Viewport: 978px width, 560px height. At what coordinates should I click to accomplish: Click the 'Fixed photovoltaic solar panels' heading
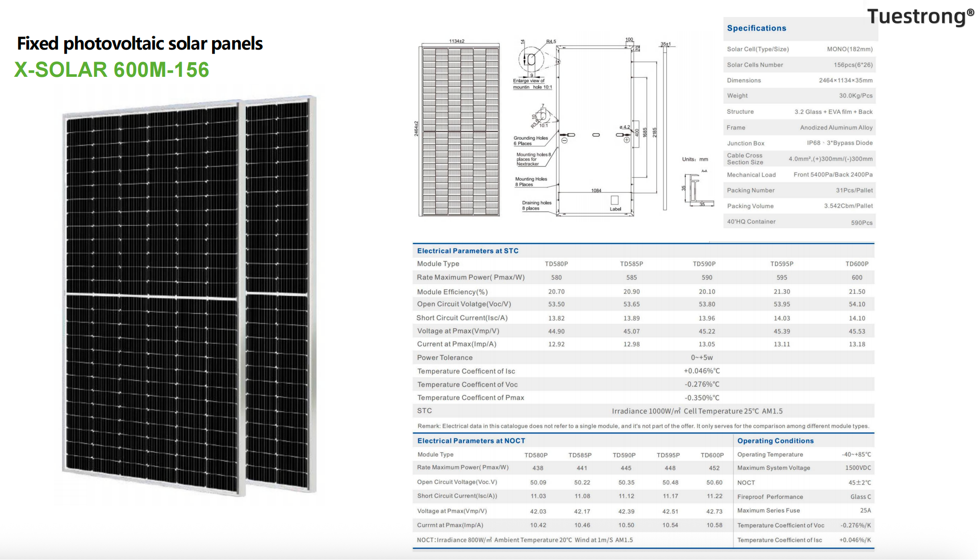click(140, 44)
